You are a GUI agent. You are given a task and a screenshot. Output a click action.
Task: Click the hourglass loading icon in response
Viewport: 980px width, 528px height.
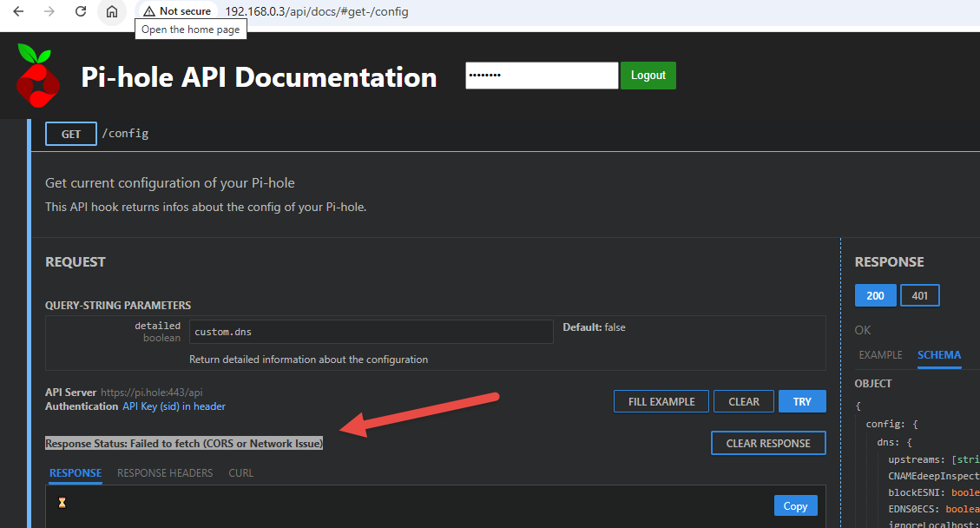pyautogui.click(x=62, y=503)
